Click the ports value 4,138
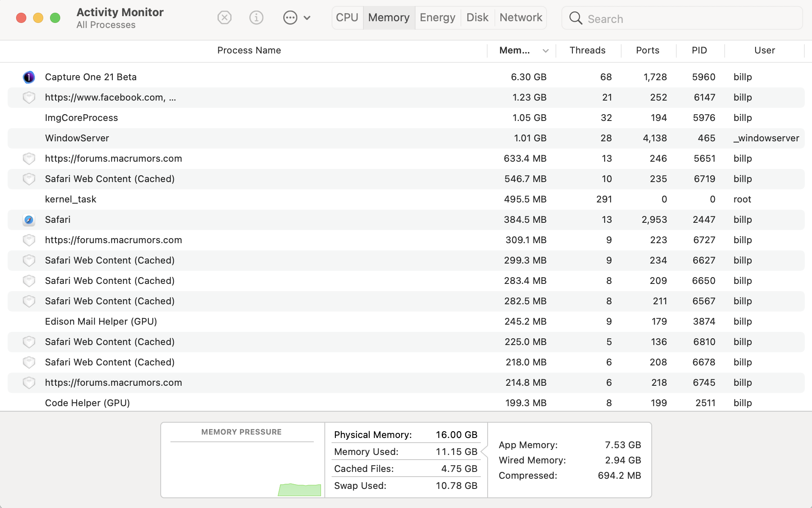812x508 pixels. click(x=655, y=138)
